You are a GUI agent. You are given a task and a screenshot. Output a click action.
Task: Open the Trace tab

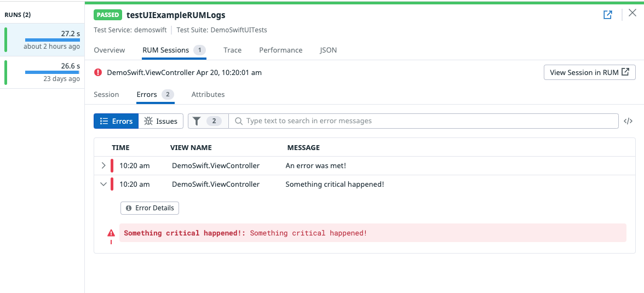(x=232, y=50)
